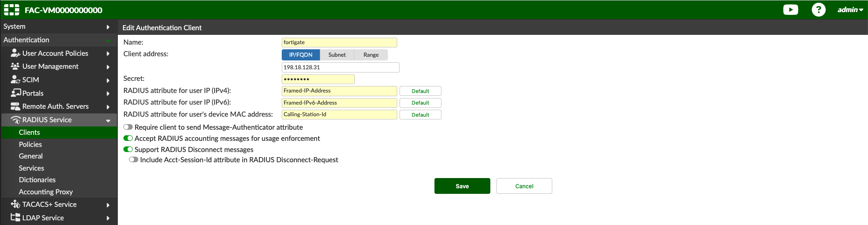Image resolution: width=868 pixels, height=225 pixels.
Task: Click the SCIM sidebar icon
Action: coord(15,79)
